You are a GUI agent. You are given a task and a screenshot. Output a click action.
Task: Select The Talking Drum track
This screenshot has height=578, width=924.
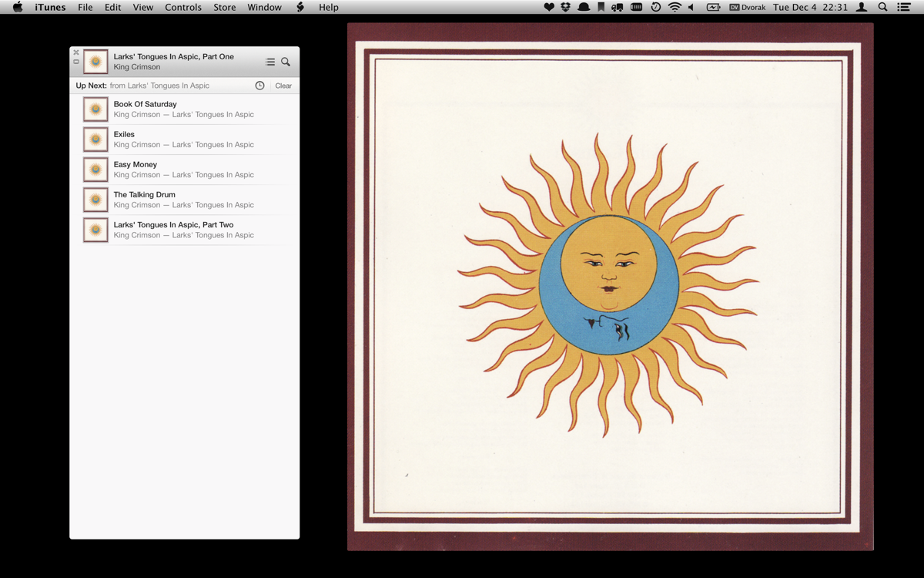[183, 200]
